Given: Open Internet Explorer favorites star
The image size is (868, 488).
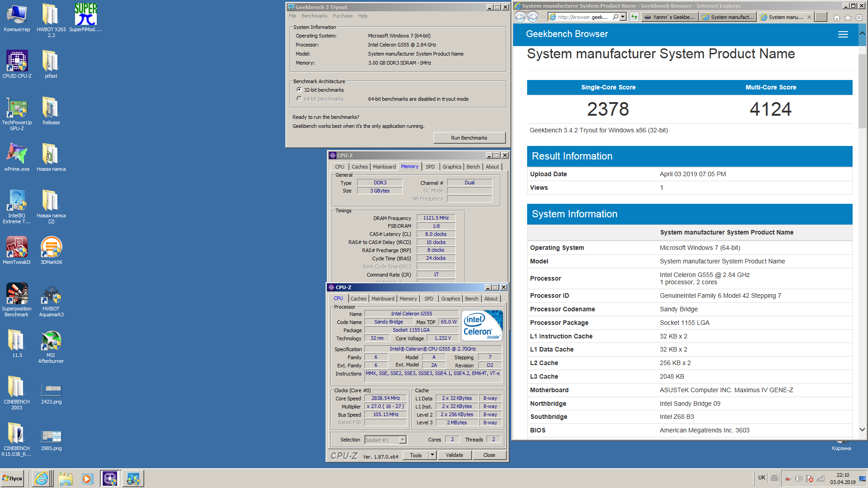Looking at the screenshot, I should pos(848,18).
